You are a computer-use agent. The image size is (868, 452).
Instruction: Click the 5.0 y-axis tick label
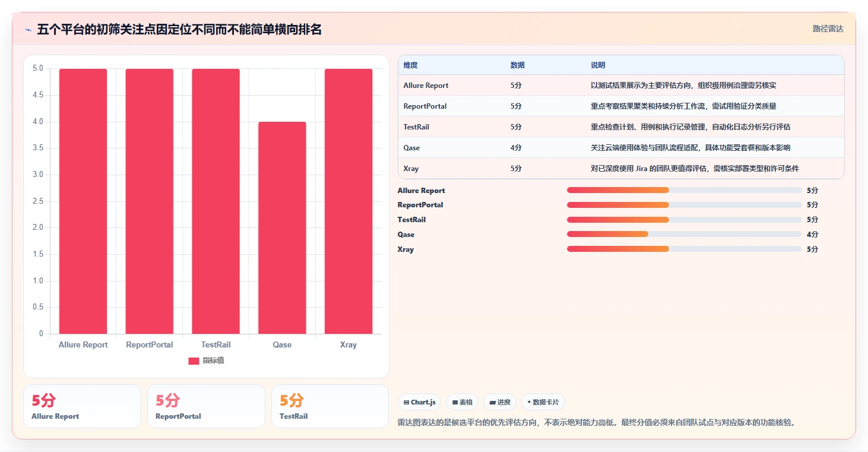38,68
